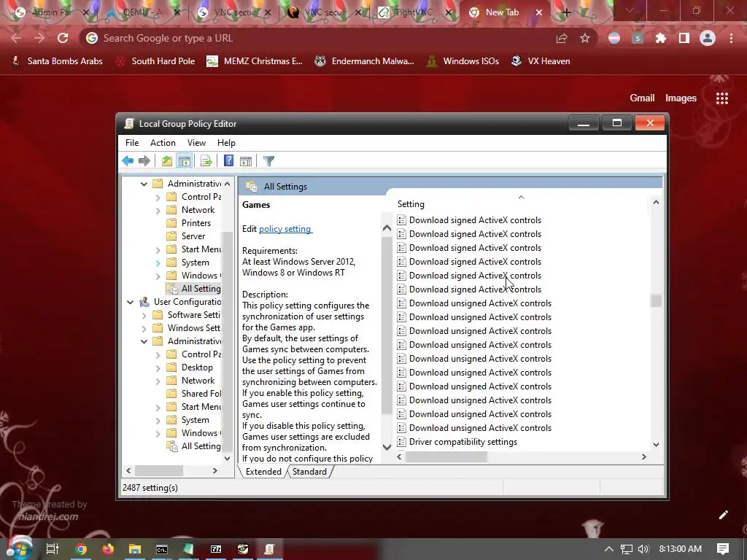
Task: Click the Filter funnel icon in toolbar
Action: [268, 161]
